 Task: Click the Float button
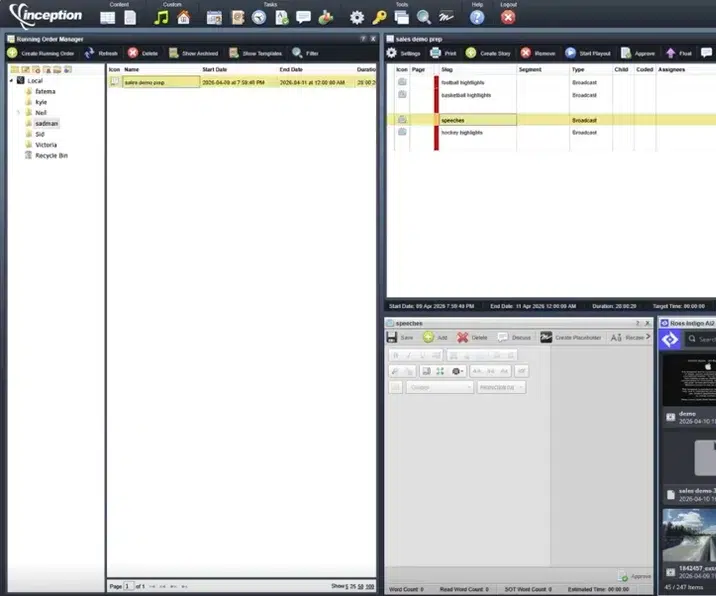[679, 53]
